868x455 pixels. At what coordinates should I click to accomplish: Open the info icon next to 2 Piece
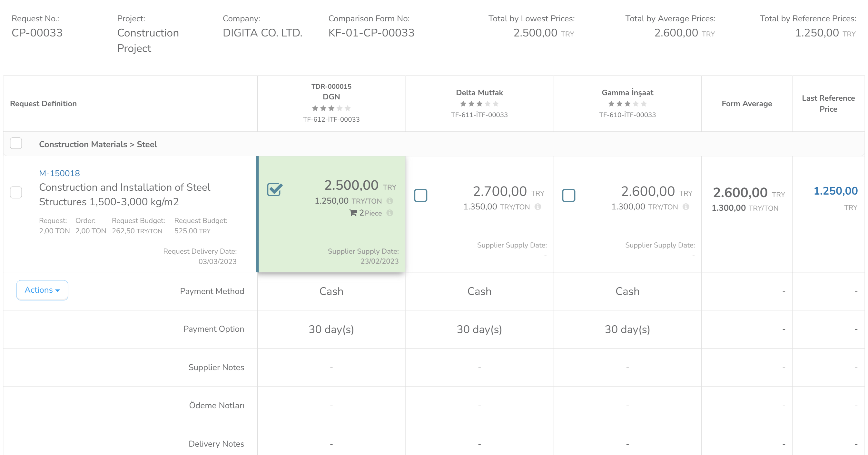click(x=390, y=213)
